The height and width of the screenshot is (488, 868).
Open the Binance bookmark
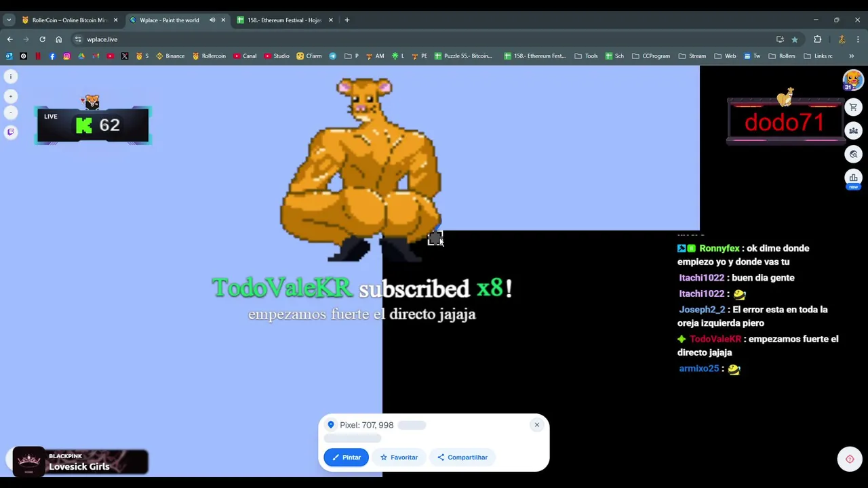pos(170,56)
